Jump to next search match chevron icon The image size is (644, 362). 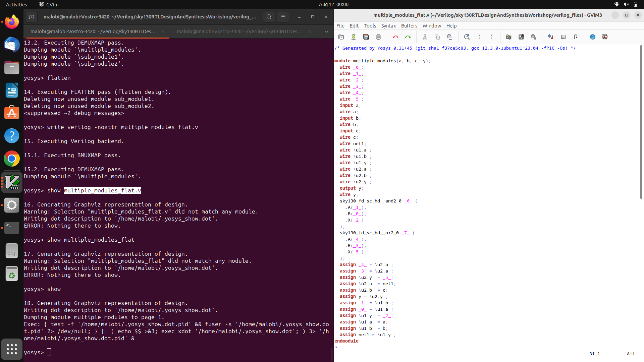[x=480, y=37]
